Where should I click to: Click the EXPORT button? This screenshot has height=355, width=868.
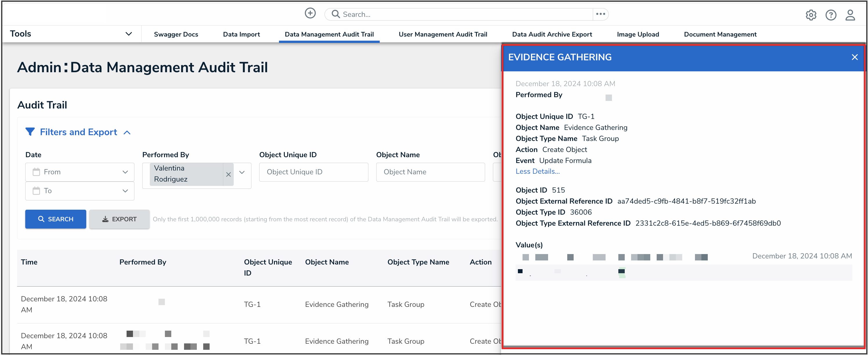[119, 219]
